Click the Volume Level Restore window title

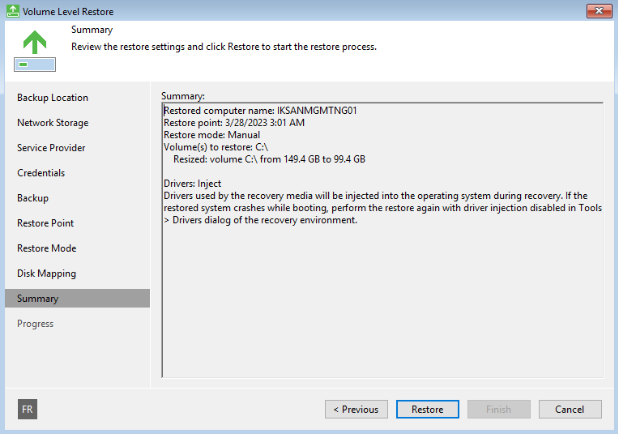68,11
